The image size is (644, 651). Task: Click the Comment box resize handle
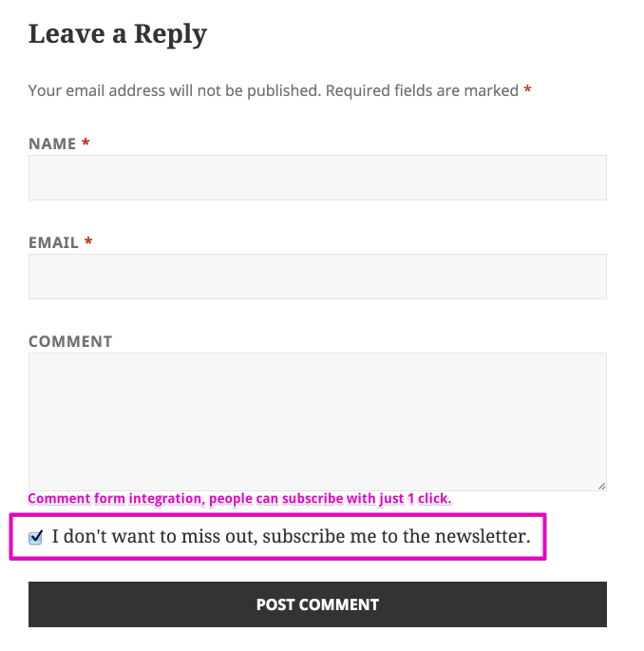pos(600,485)
